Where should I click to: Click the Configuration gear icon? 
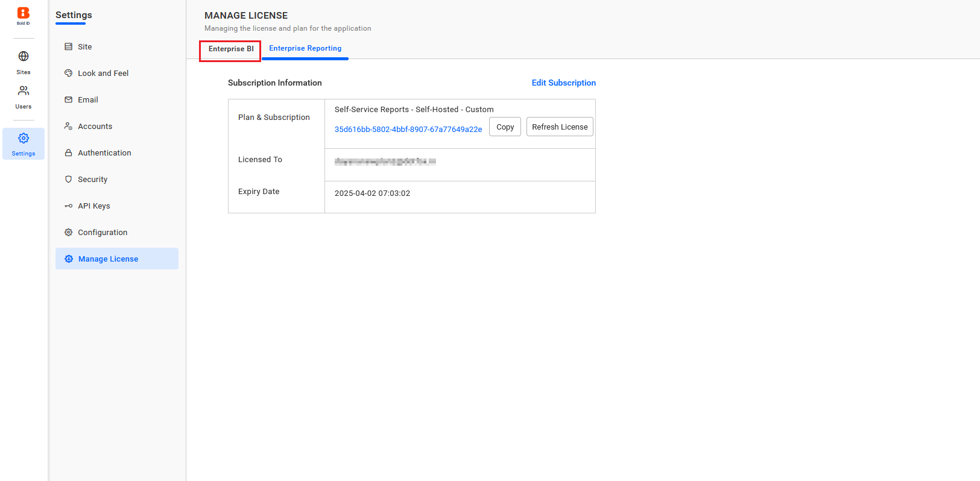tap(69, 233)
